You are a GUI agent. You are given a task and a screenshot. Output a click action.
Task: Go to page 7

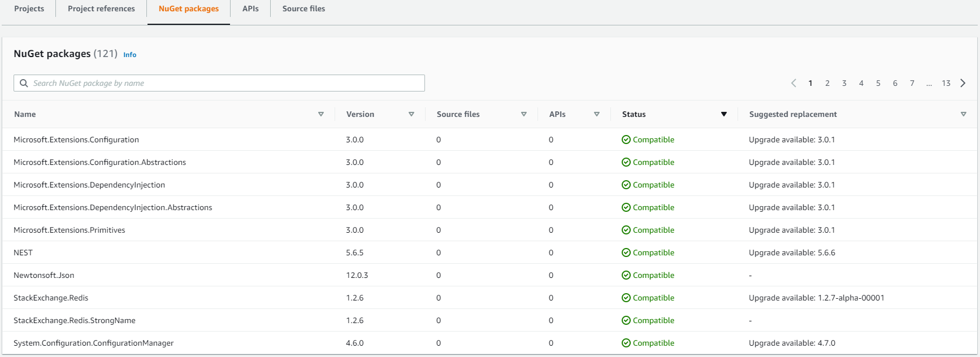pos(912,83)
